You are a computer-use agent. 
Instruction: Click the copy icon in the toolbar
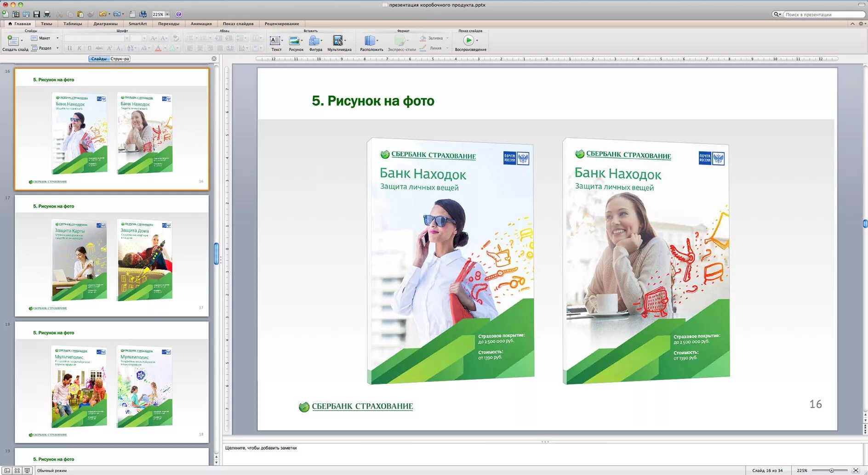[70, 14]
